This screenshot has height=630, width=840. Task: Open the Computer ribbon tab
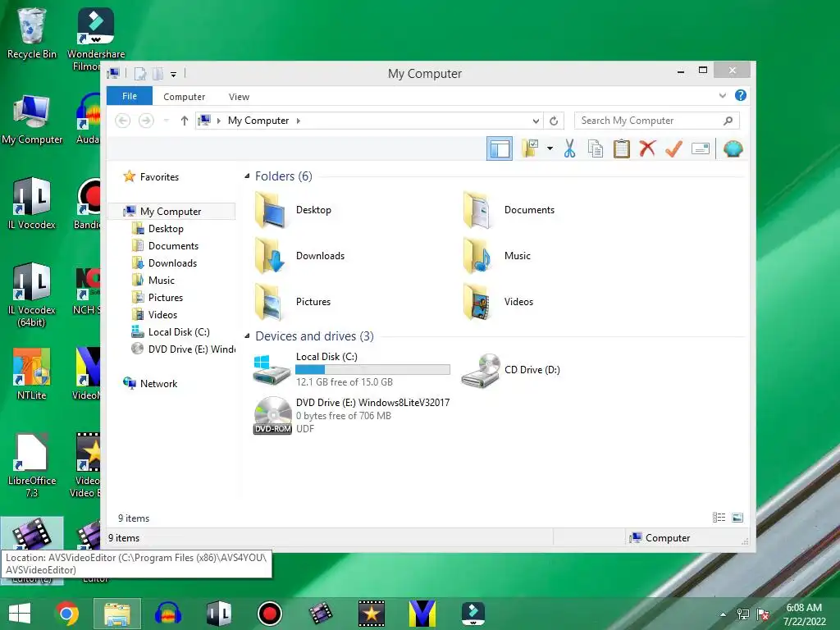(x=184, y=97)
